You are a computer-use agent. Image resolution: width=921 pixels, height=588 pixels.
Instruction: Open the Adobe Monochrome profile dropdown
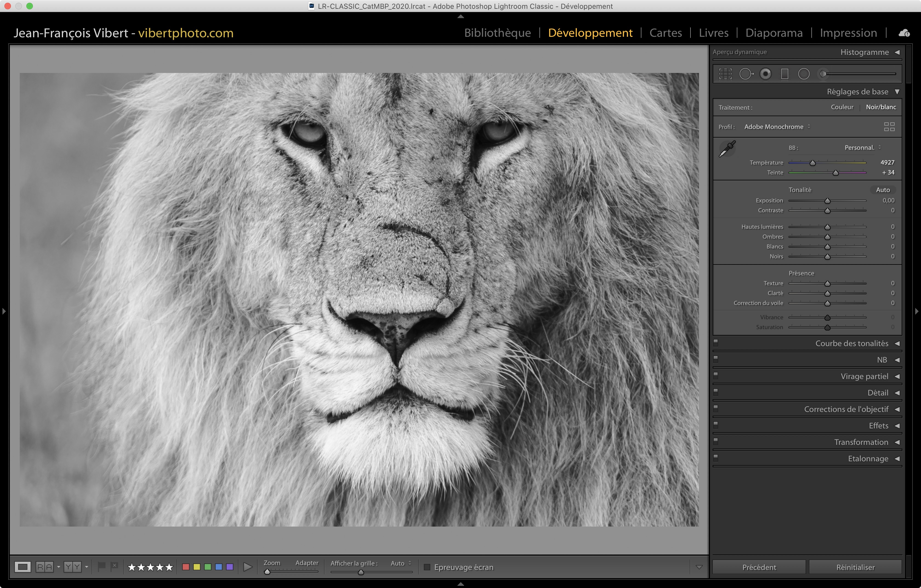click(777, 127)
